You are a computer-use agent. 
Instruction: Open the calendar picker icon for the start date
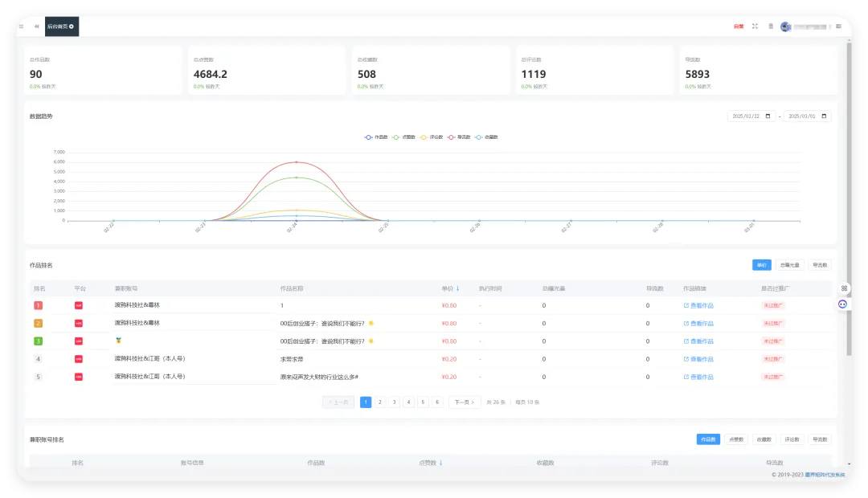point(768,116)
